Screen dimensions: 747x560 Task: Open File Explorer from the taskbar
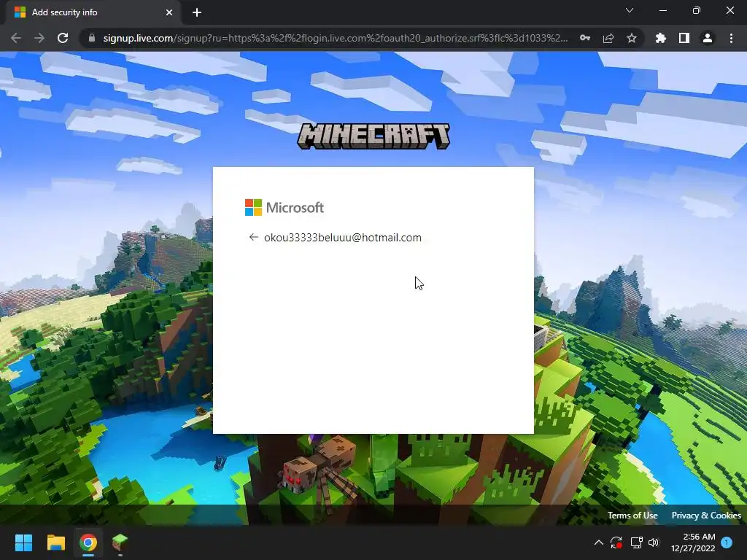tap(55, 542)
